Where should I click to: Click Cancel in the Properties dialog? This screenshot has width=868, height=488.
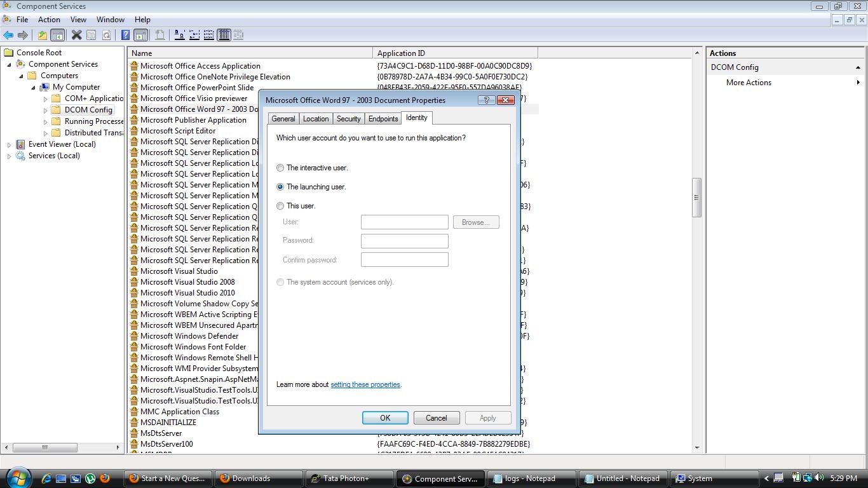437,417
